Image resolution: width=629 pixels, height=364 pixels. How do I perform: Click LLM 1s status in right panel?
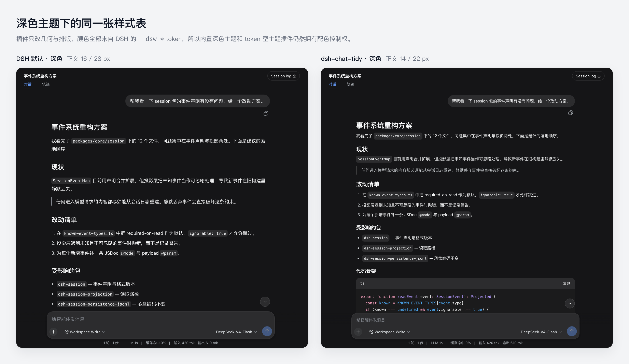(x=437, y=343)
